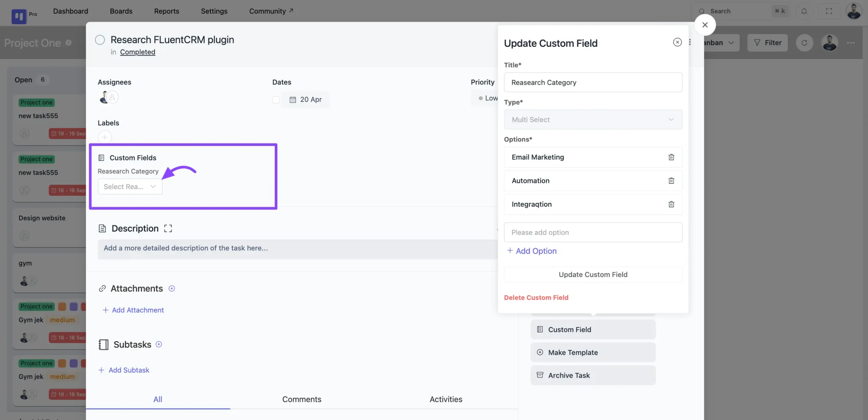Viewport: 868px width, 420px height.
Task: Click the search magnifier icon
Action: coord(702,11)
